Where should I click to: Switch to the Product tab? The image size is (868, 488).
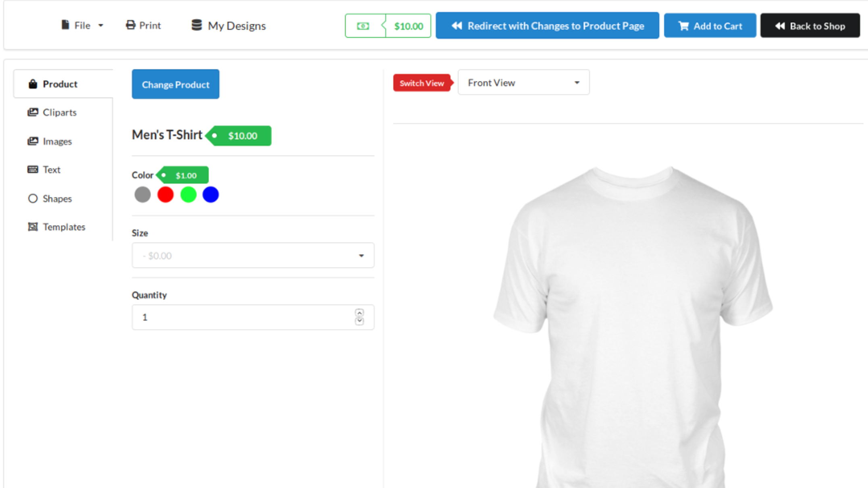60,84
